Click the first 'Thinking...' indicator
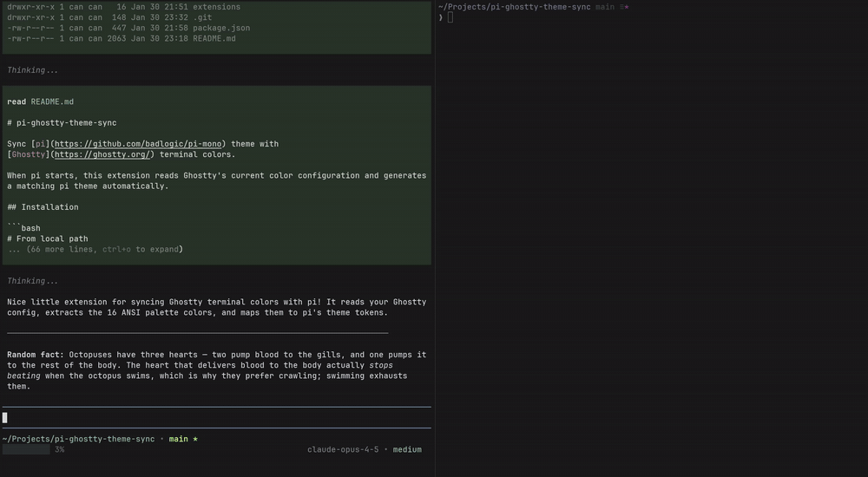The height and width of the screenshot is (477, 868). tap(33, 70)
